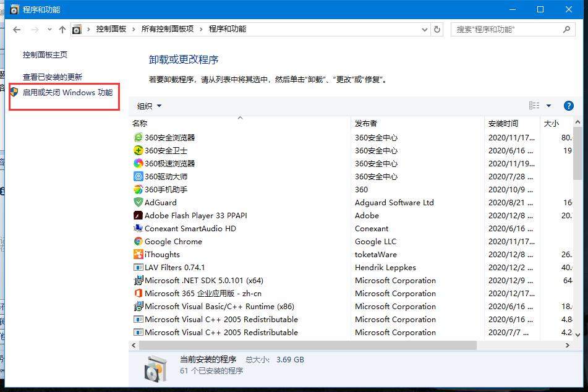
Task: Click the back navigation arrow
Action: [x=16, y=28]
